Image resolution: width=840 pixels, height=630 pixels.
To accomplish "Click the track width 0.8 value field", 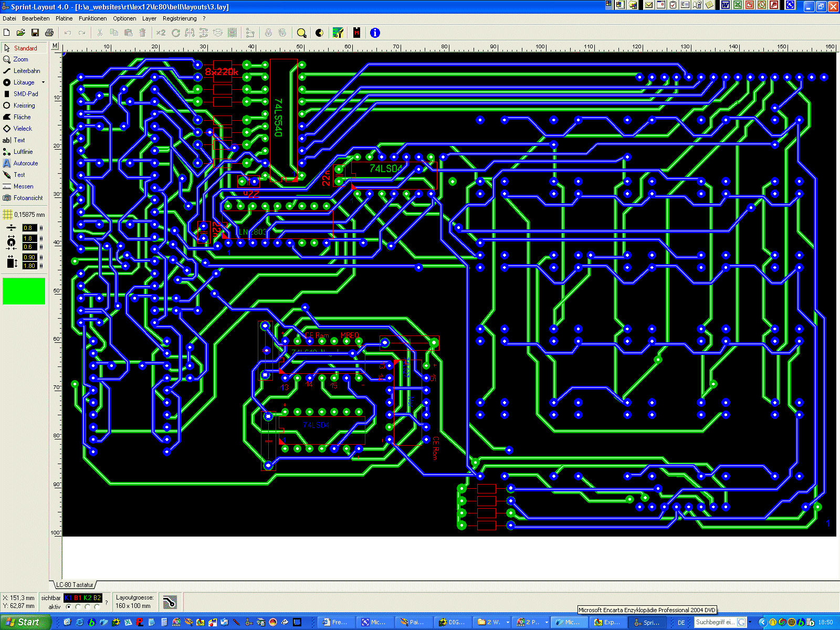I will coord(29,228).
